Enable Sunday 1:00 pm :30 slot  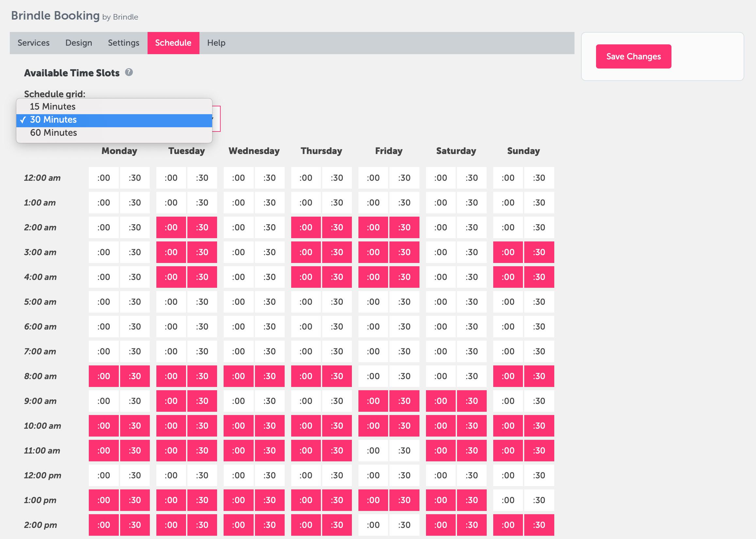tap(539, 500)
